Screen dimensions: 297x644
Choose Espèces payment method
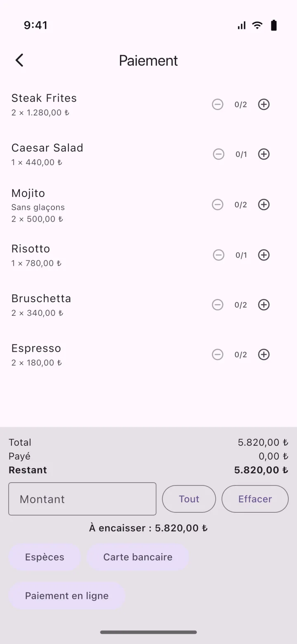coord(45,557)
